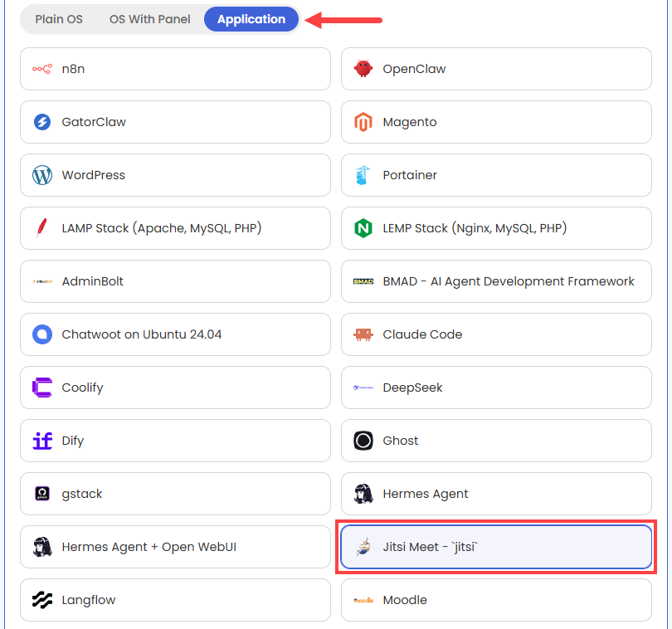
Task: Click the Hermes Agent + Open WebUI portrait icon
Action: [42, 547]
